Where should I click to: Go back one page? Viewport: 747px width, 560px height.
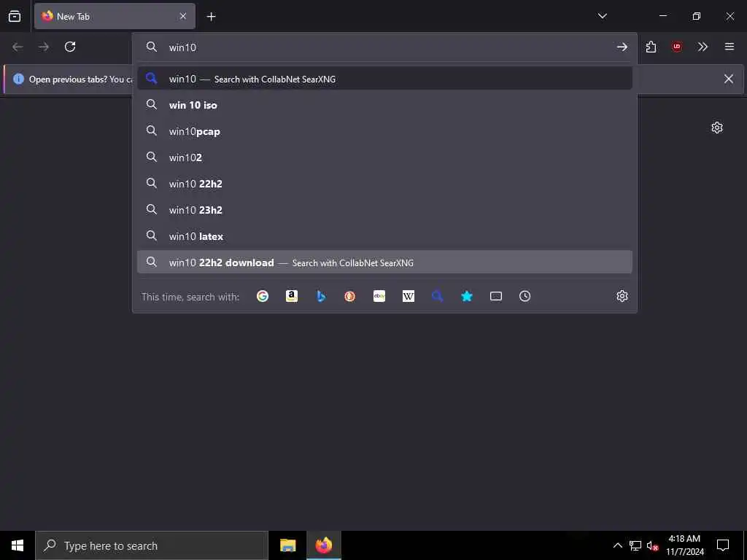point(18,47)
